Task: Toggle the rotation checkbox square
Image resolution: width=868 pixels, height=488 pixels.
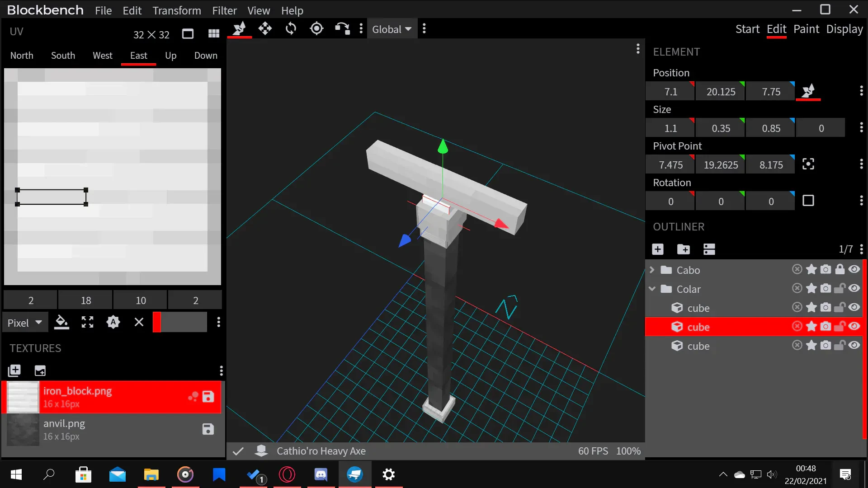Action: 808,201
